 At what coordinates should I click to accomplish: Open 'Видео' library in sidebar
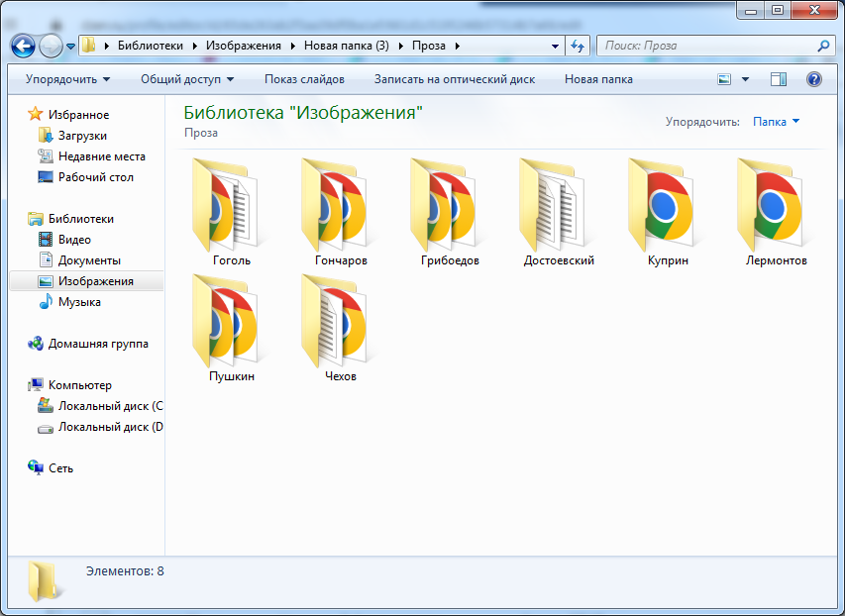click(x=74, y=240)
